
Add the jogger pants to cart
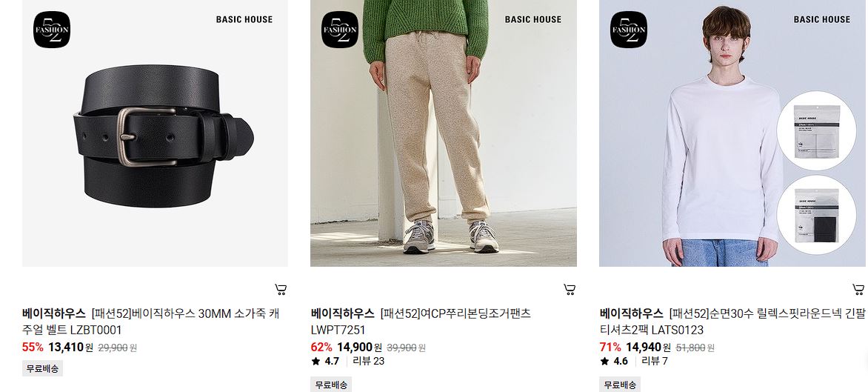point(570,289)
